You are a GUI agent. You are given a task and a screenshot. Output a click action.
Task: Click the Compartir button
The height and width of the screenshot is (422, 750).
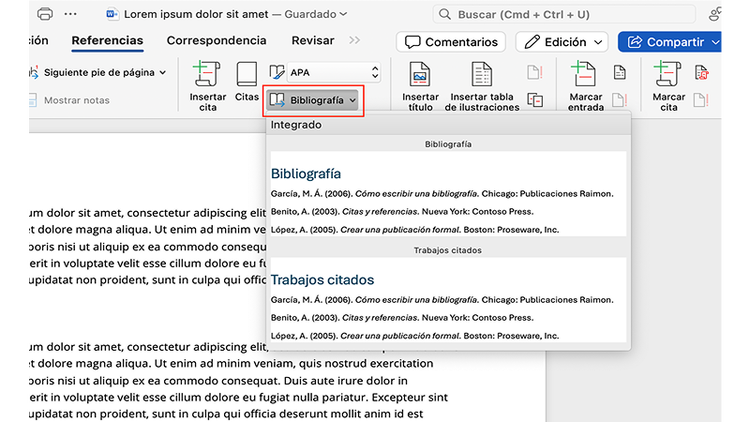pyautogui.click(x=670, y=42)
